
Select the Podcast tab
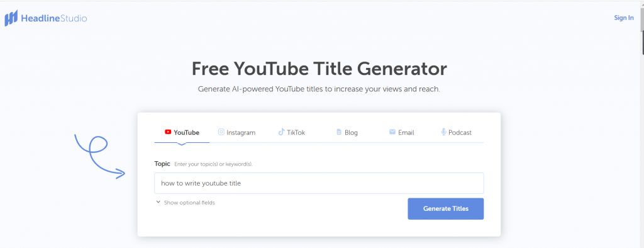(x=457, y=132)
